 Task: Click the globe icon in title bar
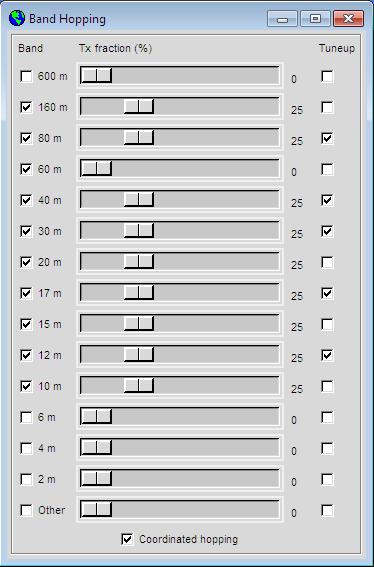point(17,18)
